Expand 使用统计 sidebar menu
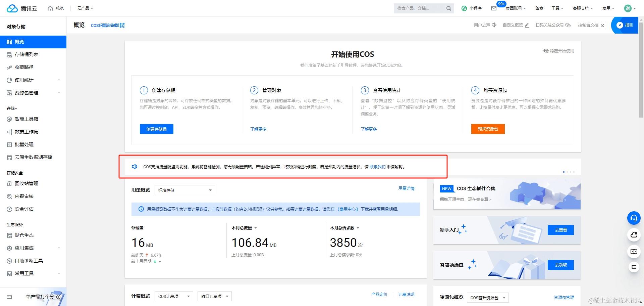644x306 pixels. pyautogui.click(x=33, y=80)
